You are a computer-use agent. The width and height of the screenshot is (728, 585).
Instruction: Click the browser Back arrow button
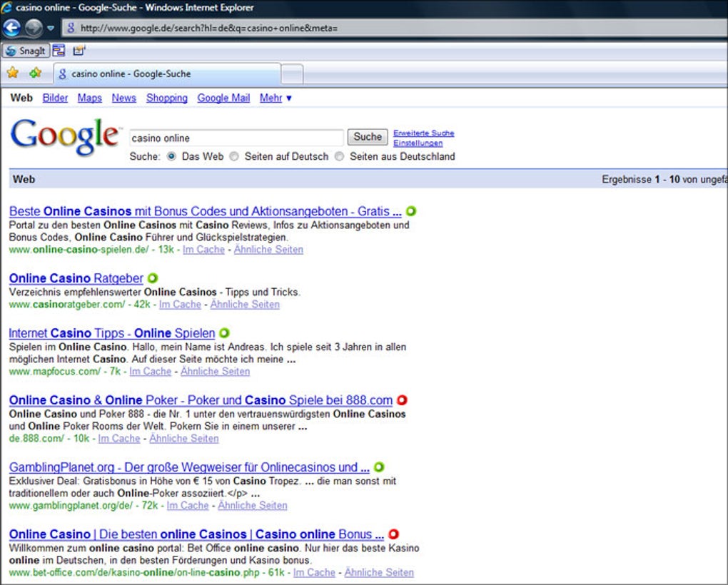[11, 28]
